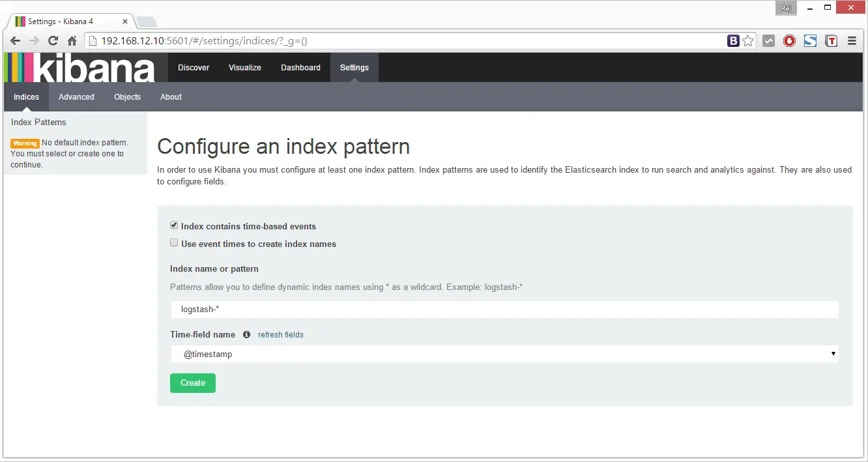868x462 pixels.
Task: Click the green Create button
Action: [x=193, y=383]
